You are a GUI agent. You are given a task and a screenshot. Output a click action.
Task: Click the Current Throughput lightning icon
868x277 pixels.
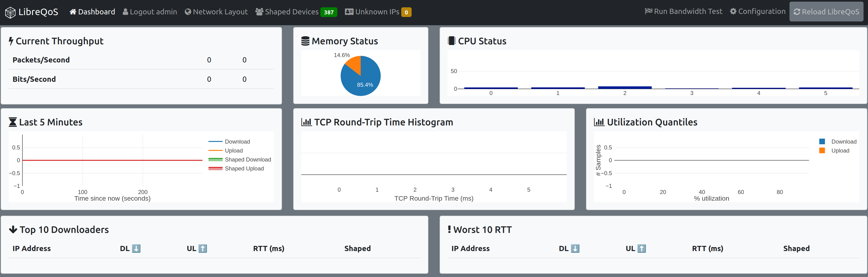point(11,41)
